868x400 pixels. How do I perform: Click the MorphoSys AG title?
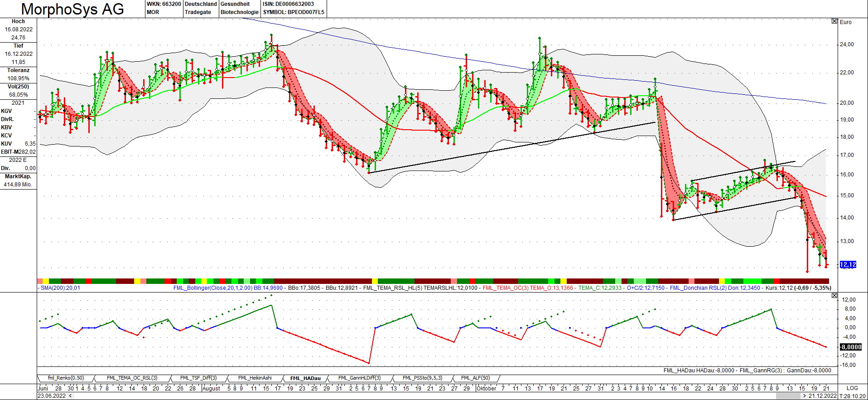(x=72, y=9)
